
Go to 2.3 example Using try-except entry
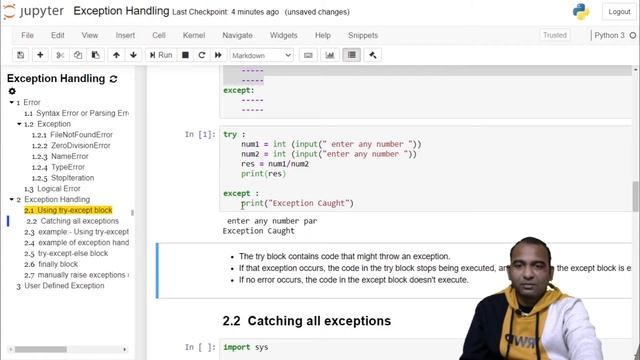76,232
